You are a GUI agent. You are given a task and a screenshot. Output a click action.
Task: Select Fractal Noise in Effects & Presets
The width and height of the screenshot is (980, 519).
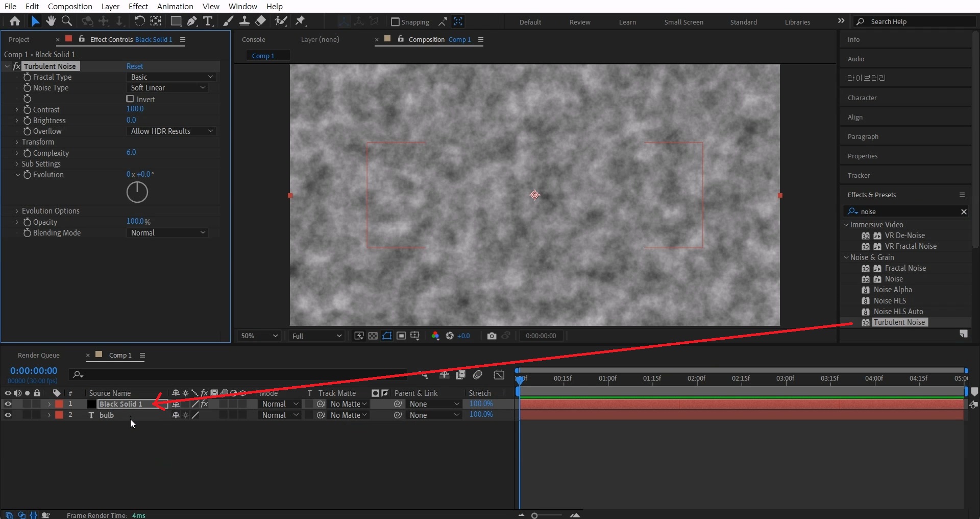[905, 268]
